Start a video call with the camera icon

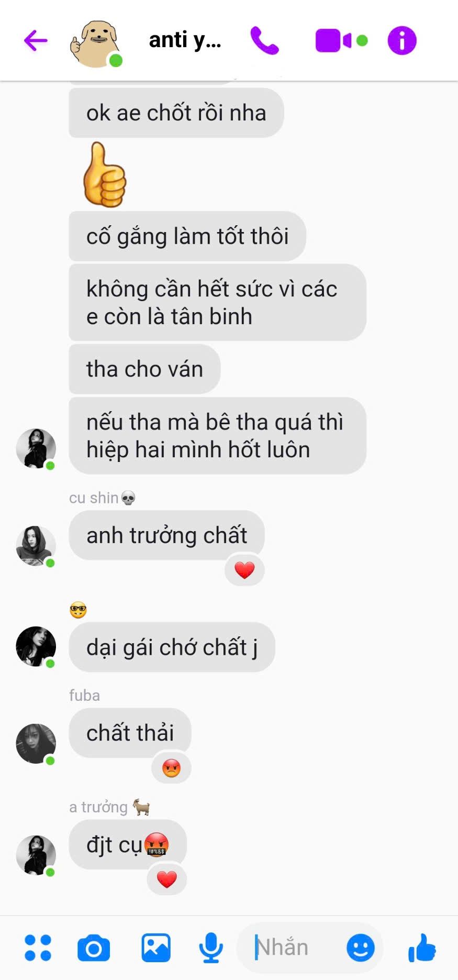[x=341, y=40]
